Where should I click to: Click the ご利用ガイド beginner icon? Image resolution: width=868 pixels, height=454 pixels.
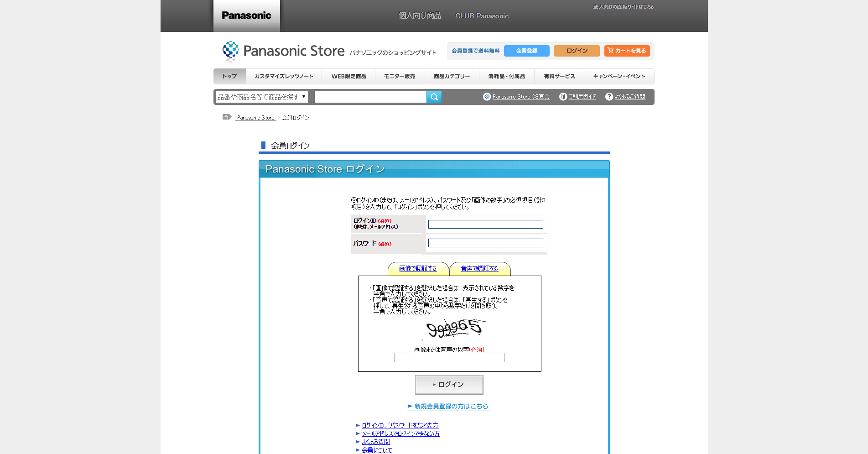click(x=563, y=97)
